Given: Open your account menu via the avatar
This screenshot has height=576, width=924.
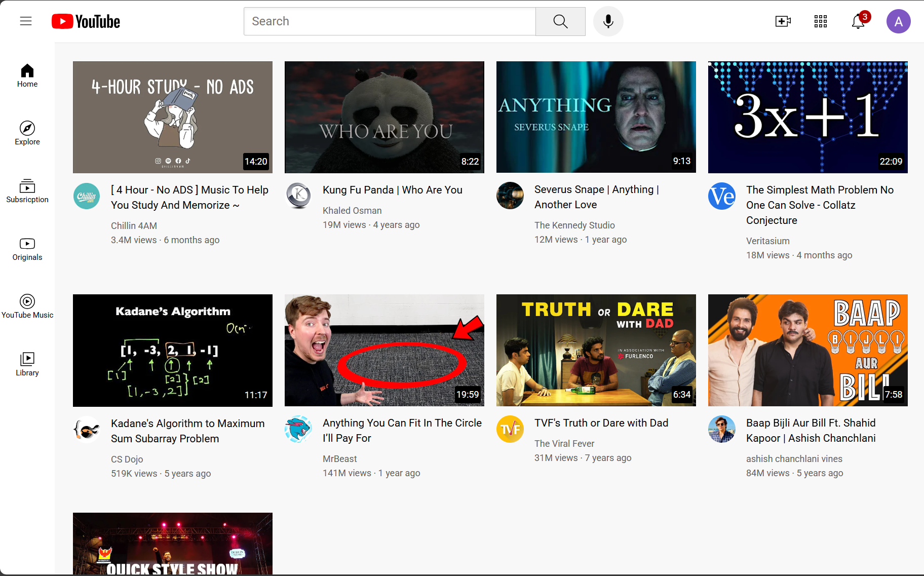Looking at the screenshot, I should point(898,21).
